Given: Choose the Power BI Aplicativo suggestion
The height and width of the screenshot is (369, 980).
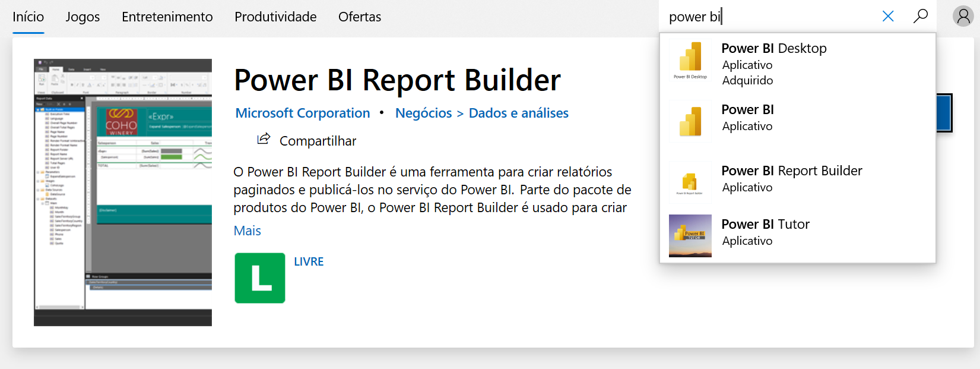Looking at the screenshot, I should pos(798,121).
